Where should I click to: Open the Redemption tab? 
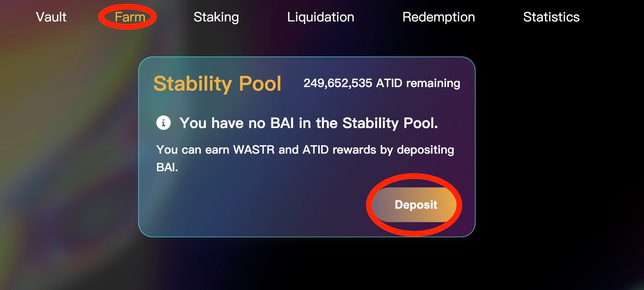pos(439,17)
